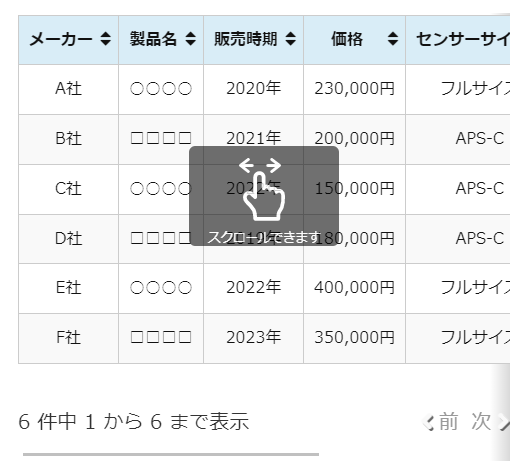
Task: Click スクロールできます overlay text
Action: pos(264,237)
